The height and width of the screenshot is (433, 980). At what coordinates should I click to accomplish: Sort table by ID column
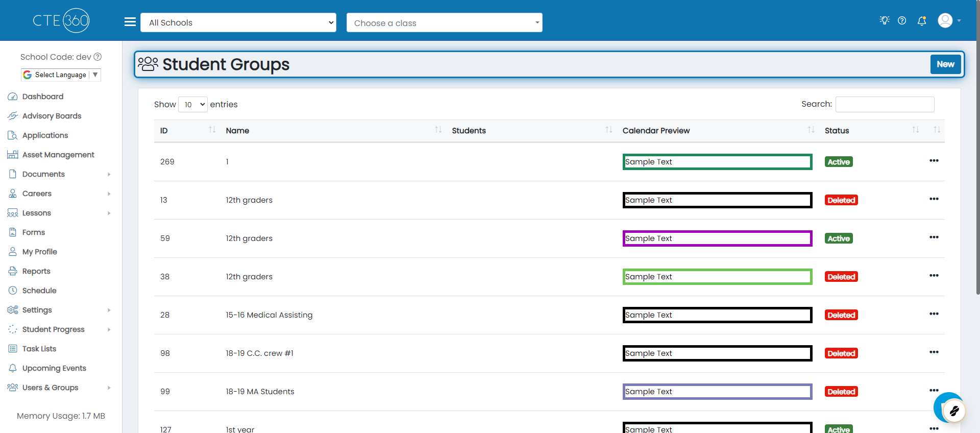click(x=187, y=131)
